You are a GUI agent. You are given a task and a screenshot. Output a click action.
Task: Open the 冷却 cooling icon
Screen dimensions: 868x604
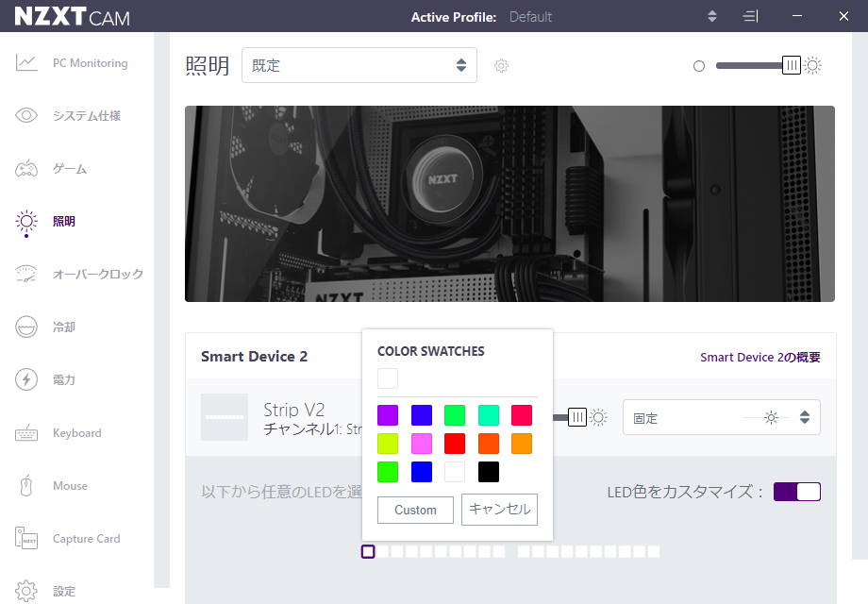[26, 327]
